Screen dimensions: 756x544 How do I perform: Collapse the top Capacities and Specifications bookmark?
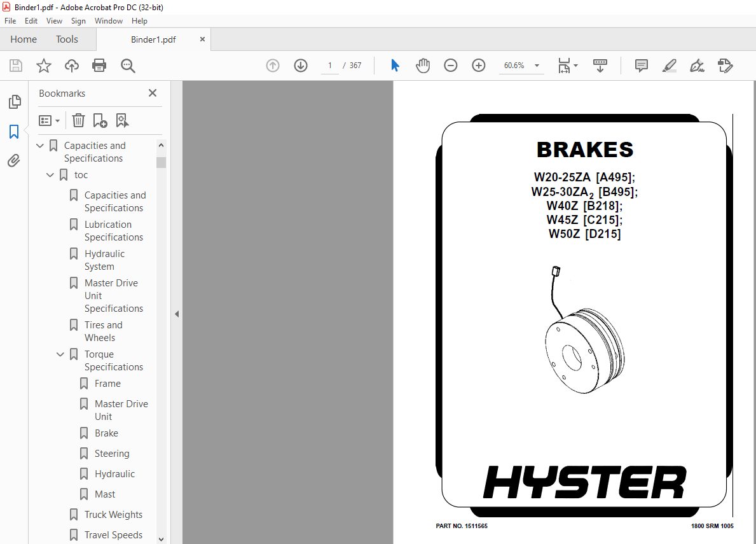tap(40, 146)
